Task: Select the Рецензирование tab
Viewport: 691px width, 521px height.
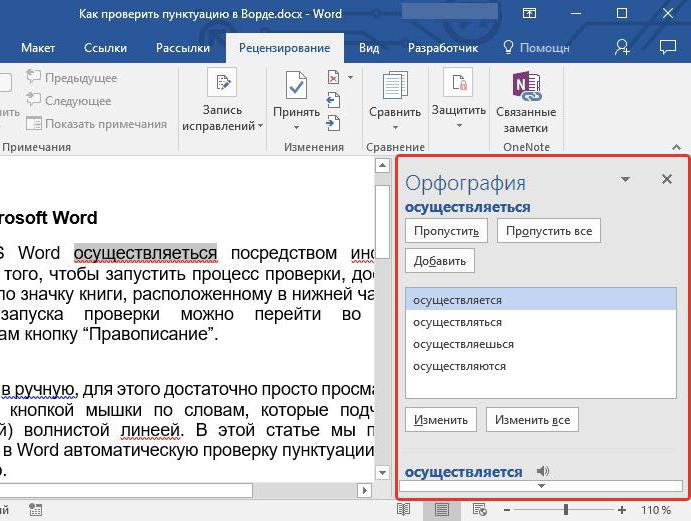Action: [x=285, y=48]
